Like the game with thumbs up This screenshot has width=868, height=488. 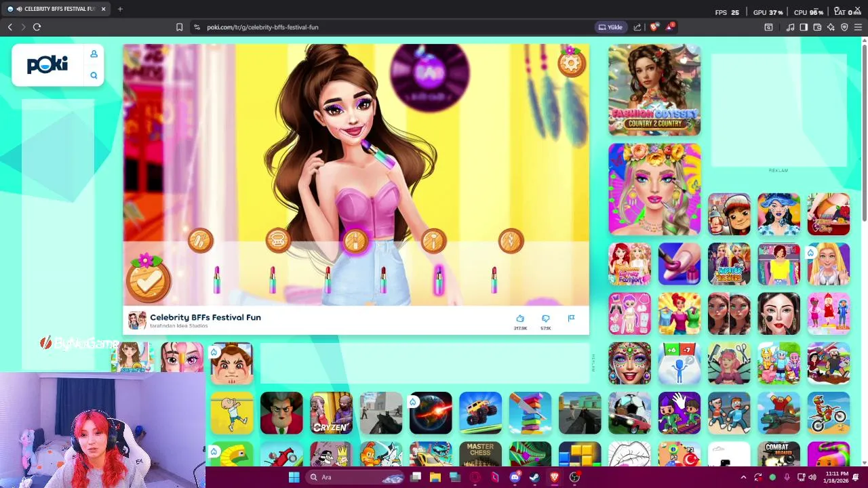tap(520, 319)
